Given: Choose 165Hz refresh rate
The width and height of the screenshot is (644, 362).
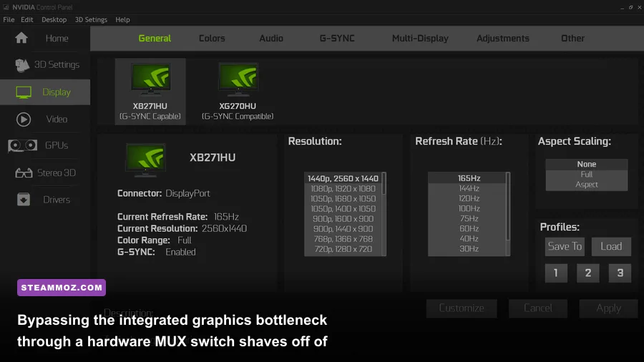Looking at the screenshot, I should [469, 178].
